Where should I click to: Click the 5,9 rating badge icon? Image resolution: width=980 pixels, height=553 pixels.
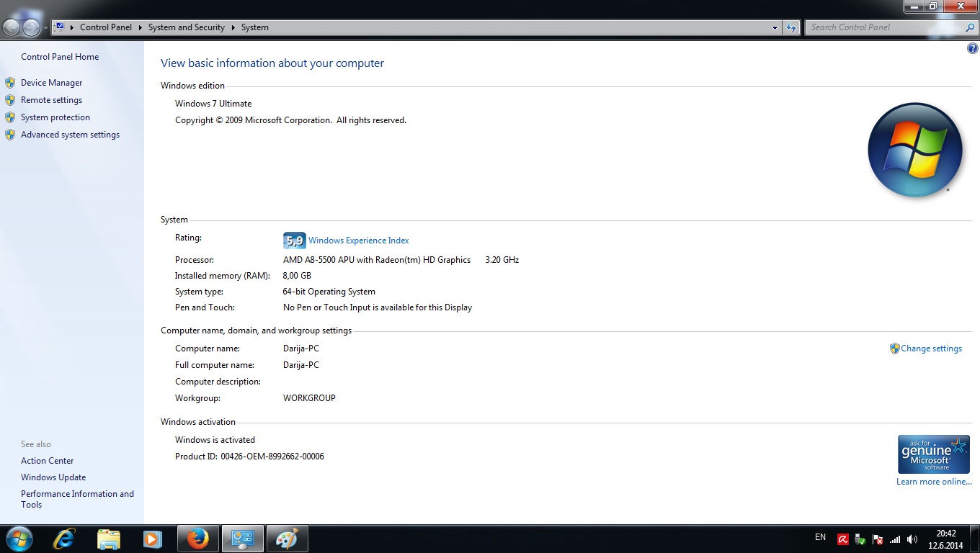(x=295, y=240)
